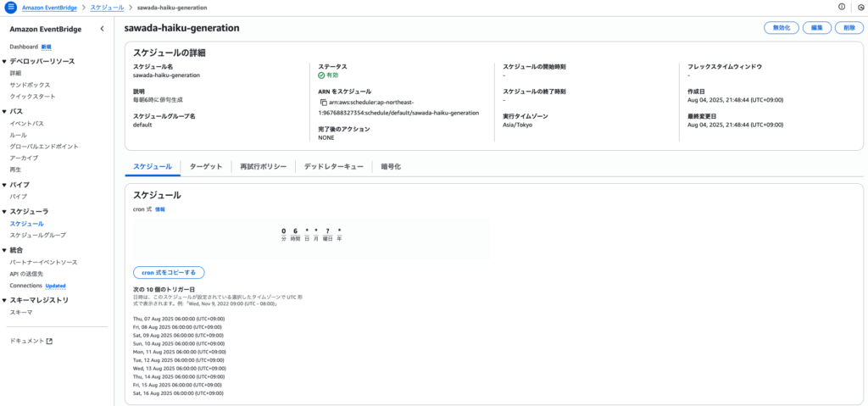Click the clock icon in top right corner
868x406 pixels.
click(x=860, y=8)
